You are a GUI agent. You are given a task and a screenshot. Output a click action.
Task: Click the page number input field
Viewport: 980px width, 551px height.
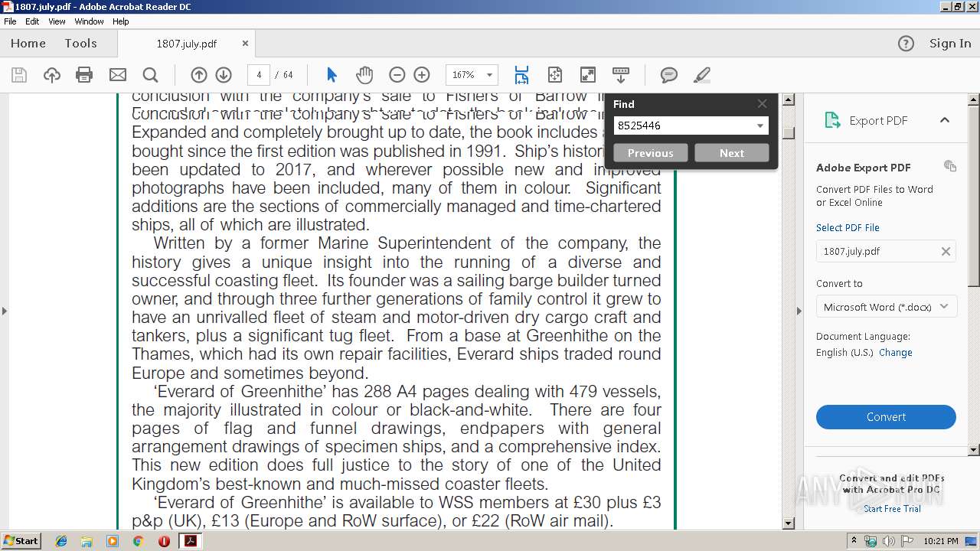tap(259, 75)
